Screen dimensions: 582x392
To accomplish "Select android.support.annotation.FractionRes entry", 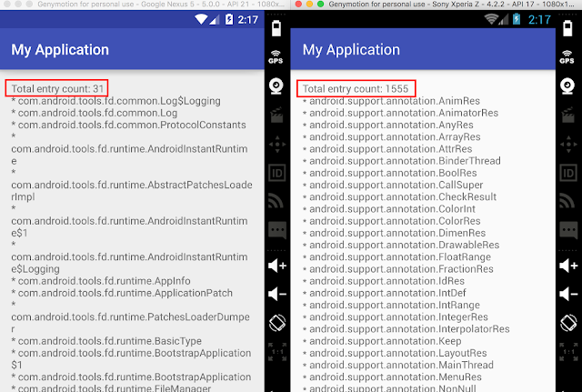I will coord(398,268).
